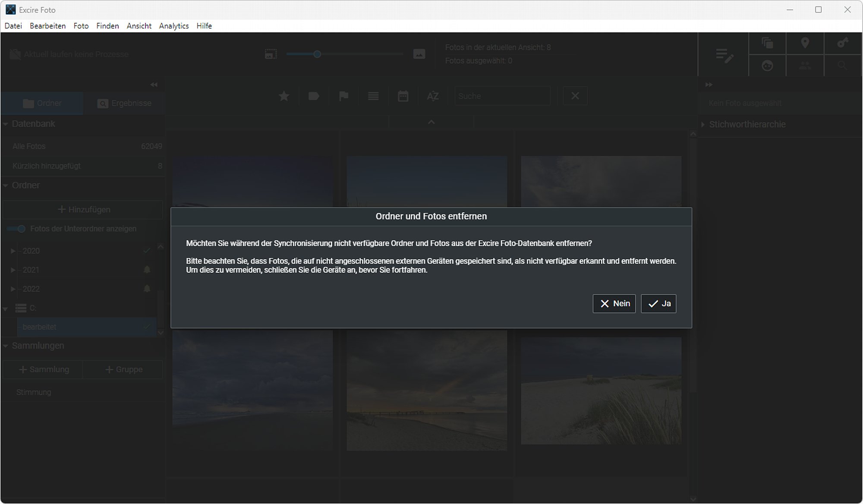863x504 pixels.
Task: Adjust the thumbnail size slider
Action: [x=317, y=54]
